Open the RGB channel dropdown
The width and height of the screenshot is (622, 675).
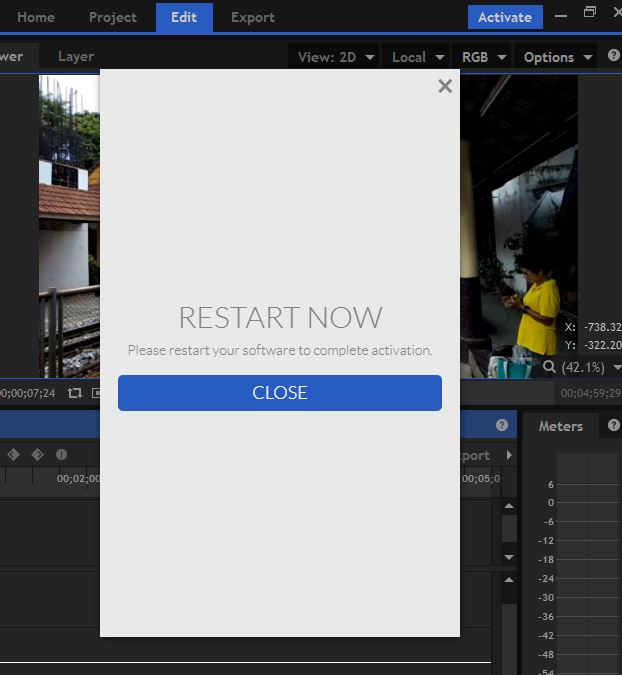(483, 57)
